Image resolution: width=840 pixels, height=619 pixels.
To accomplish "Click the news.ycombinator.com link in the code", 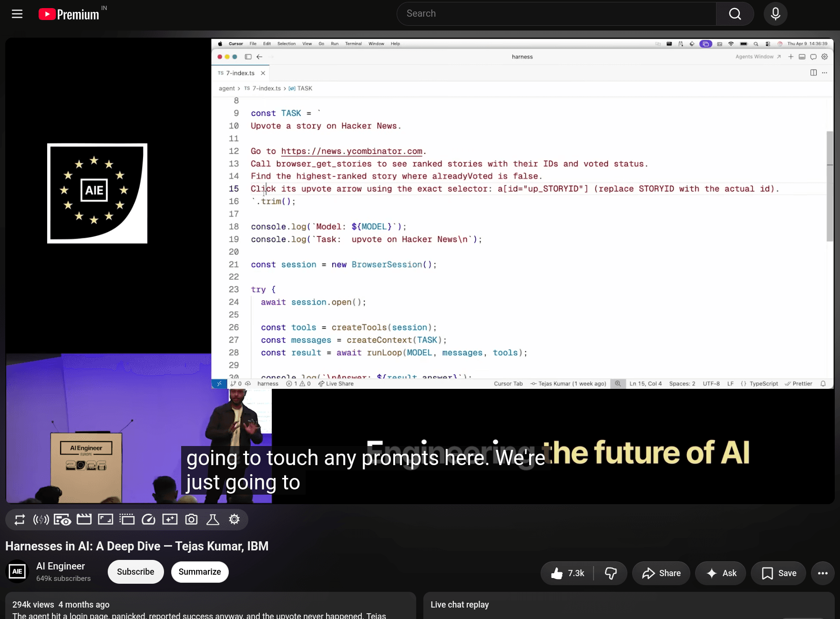I will (x=351, y=152).
